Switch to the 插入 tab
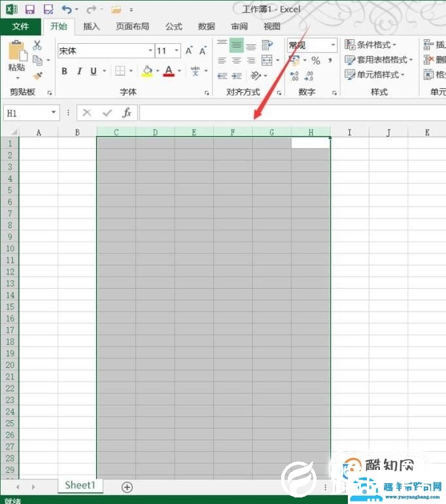 (x=91, y=26)
